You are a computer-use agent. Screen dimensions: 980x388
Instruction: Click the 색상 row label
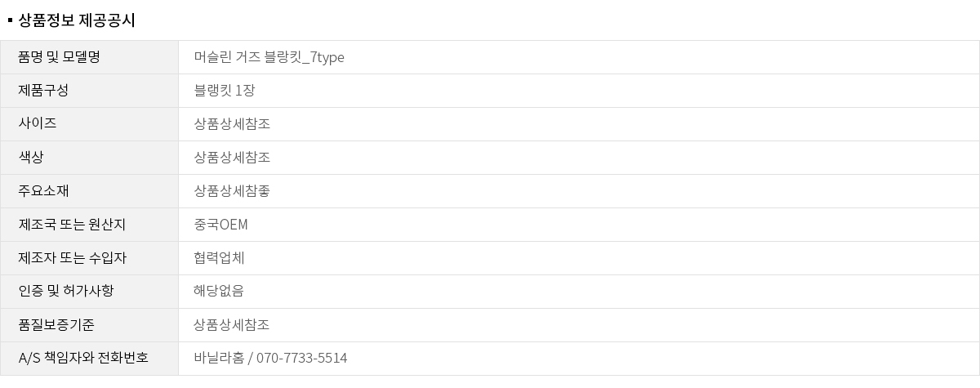31,158
